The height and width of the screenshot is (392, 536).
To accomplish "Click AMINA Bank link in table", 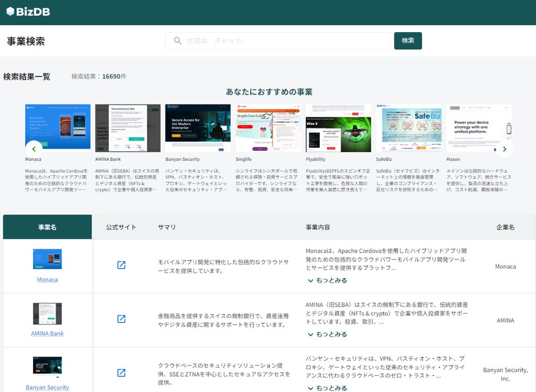I will pos(47,333).
